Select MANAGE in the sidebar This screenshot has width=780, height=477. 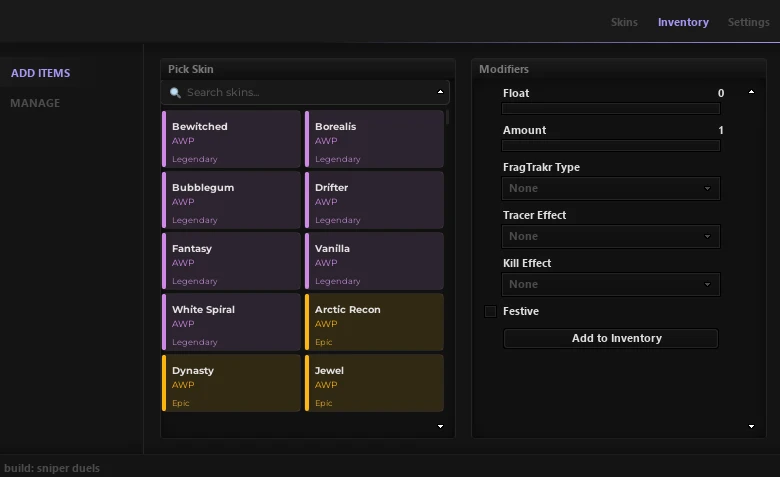[35, 103]
